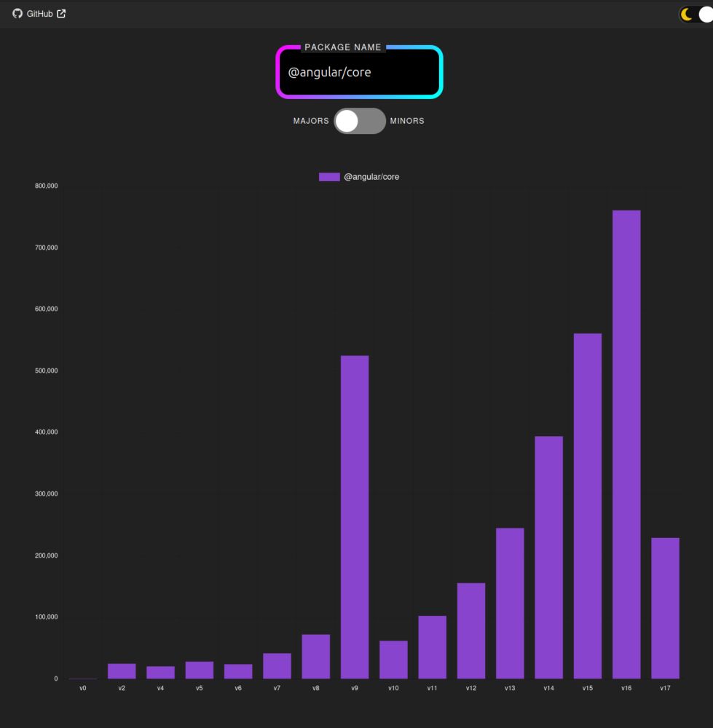
Task: Click the 800,000 y-axis label
Action: pyautogui.click(x=47, y=186)
